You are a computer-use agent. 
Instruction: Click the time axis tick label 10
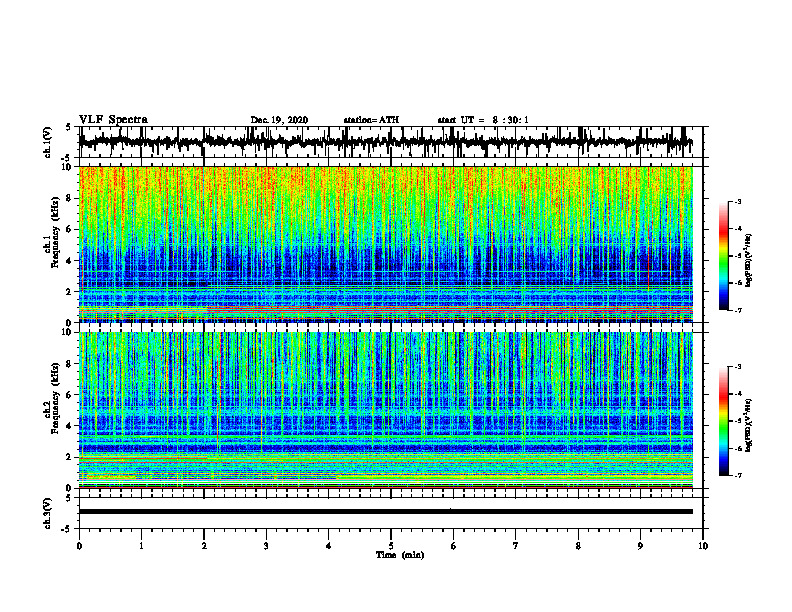pos(703,546)
